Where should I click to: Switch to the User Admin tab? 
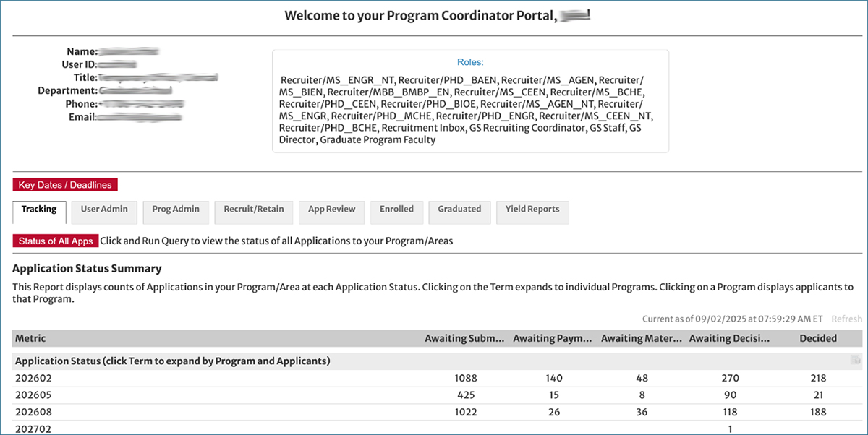click(104, 210)
